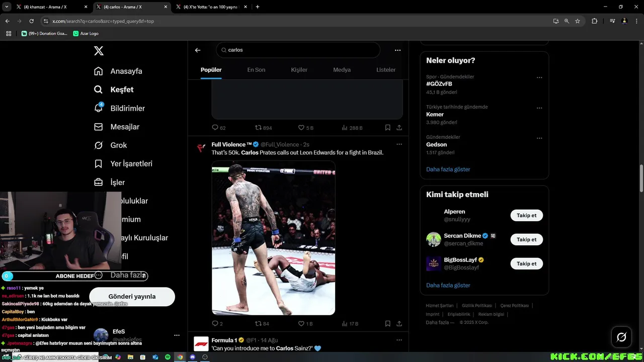Image resolution: width=644 pixels, height=362 pixels.
Task: Reply to post with 62 replies
Action: click(218, 128)
